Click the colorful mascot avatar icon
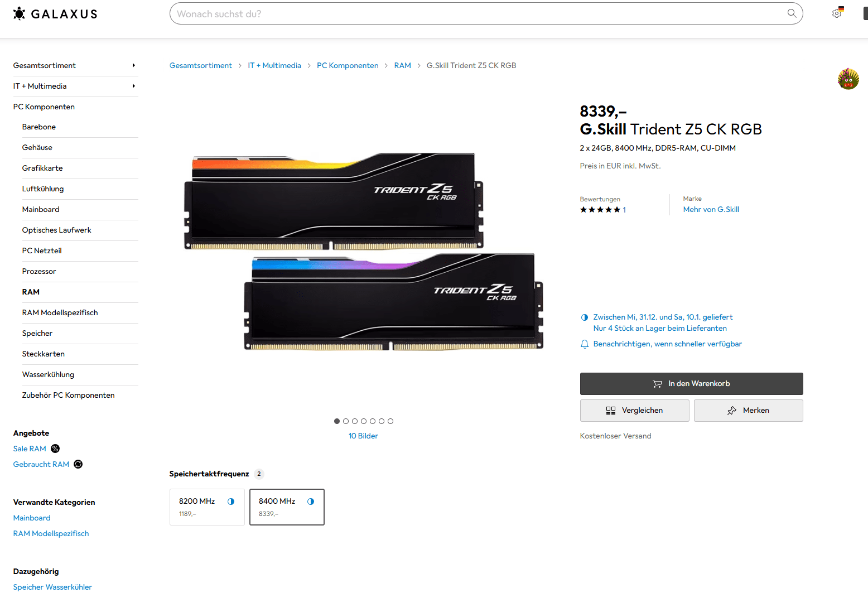Image resolution: width=868 pixels, height=593 pixels. tap(848, 79)
